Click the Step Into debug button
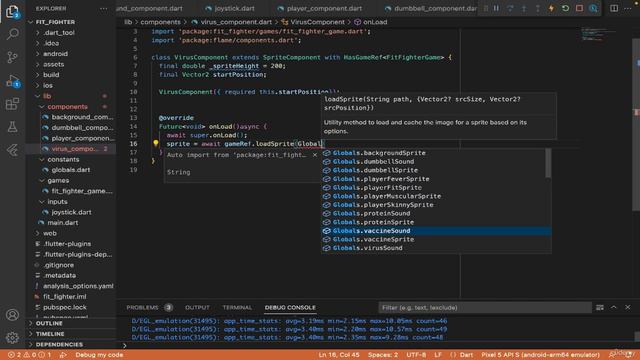 tap(524, 8)
